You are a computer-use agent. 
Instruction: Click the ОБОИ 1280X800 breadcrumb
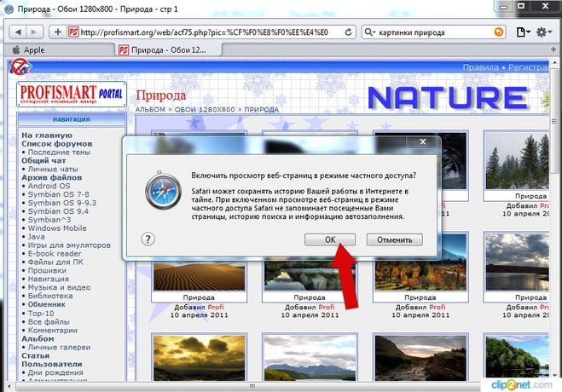(x=205, y=110)
